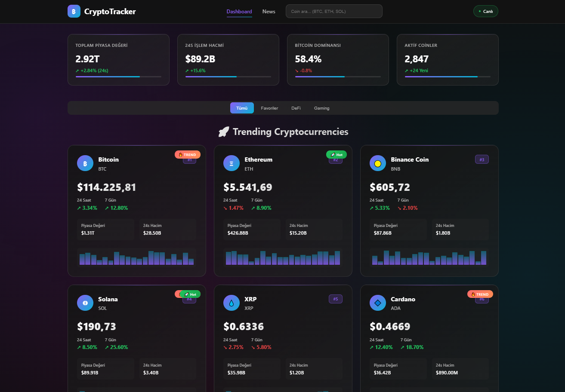The width and height of the screenshot is (565, 392).
Task: Open the Solana coin name link
Action: click(108, 299)
